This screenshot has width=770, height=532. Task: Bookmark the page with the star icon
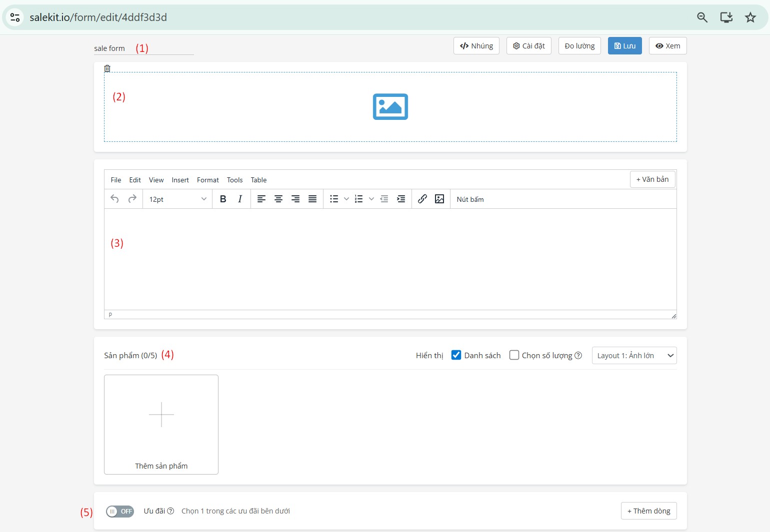[x=750, y=17]
